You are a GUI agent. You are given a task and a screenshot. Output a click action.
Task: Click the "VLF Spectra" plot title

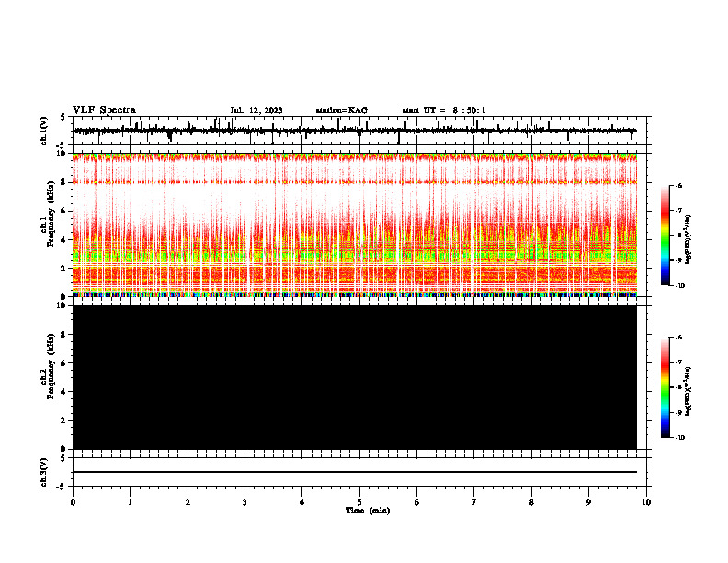click(104, 110)
